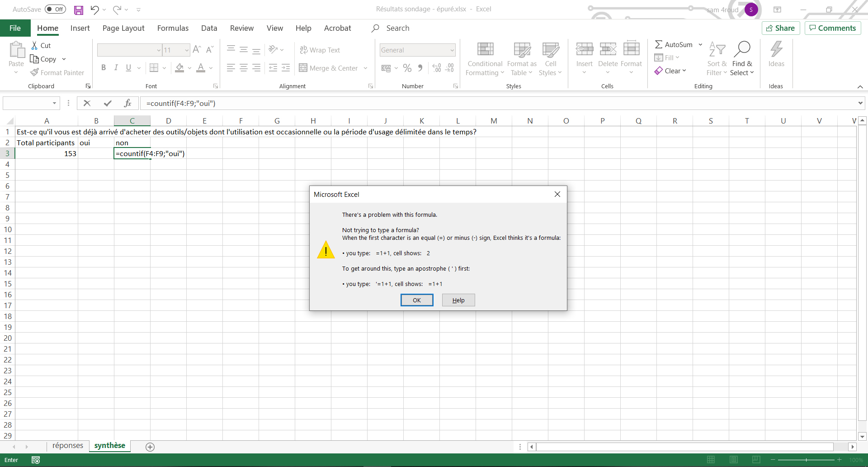Screen dimensions: 868x467
Task: Cancel formula entry with X icon
Action: (87, 103)
